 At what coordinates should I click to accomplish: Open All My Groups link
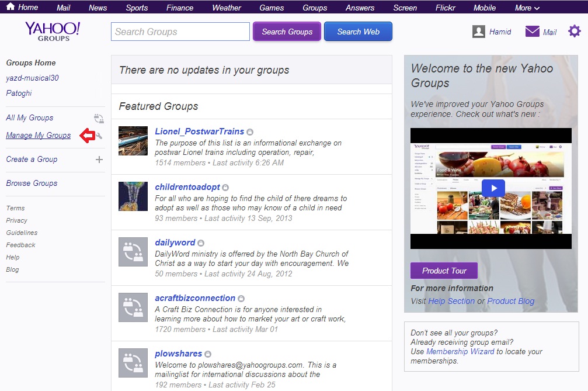(x=30, y=118)
